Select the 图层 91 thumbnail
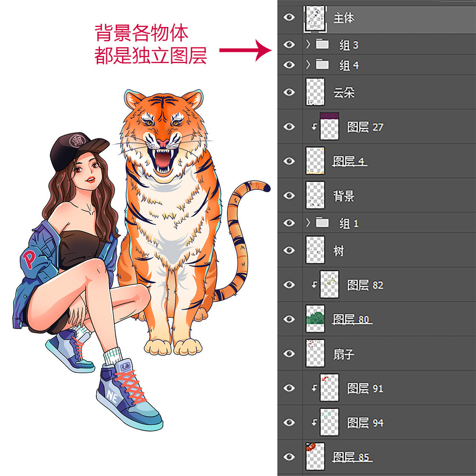 [x=329, y=388]
